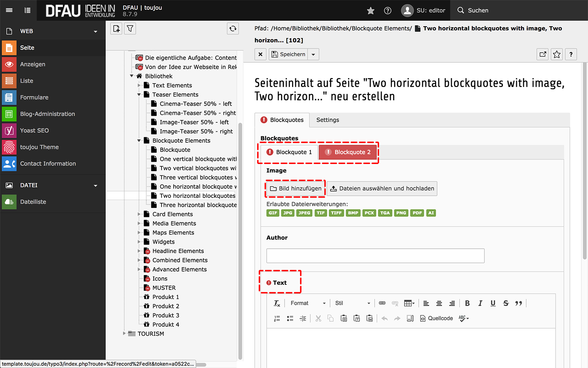Open the Speichern dropdown arrow

[x=313, y=54]
